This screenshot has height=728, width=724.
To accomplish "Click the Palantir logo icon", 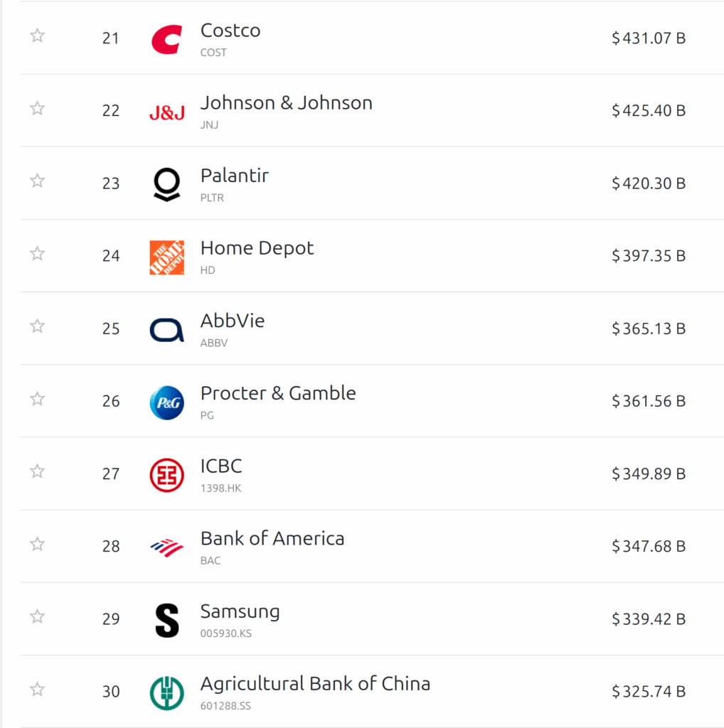I will [166, 184].
